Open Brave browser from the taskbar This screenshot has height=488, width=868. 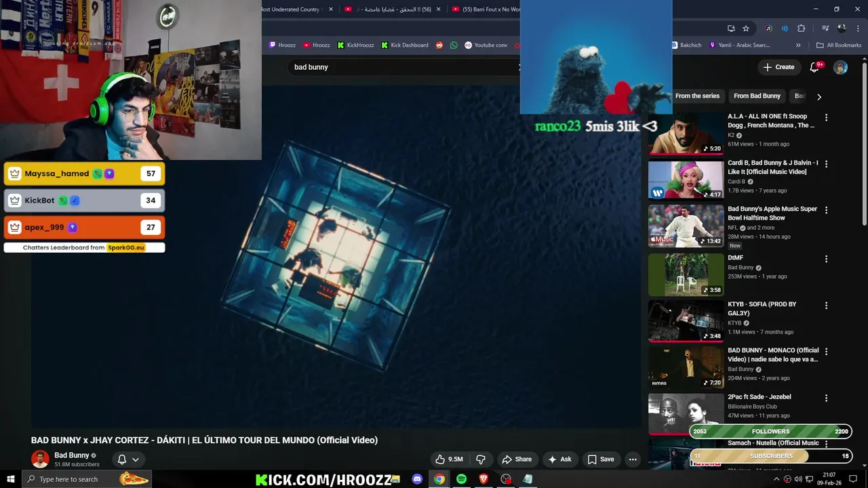[x=484, y=479]
